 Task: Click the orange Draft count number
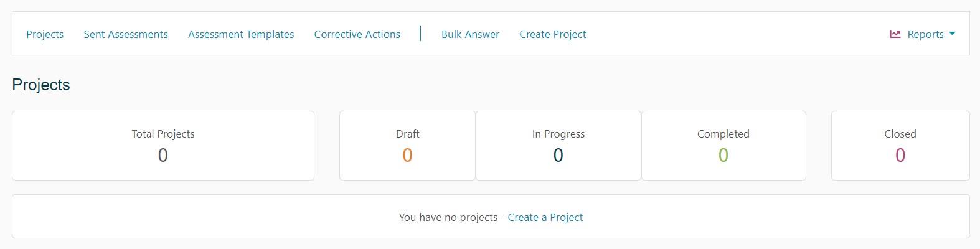coord(407,155)
